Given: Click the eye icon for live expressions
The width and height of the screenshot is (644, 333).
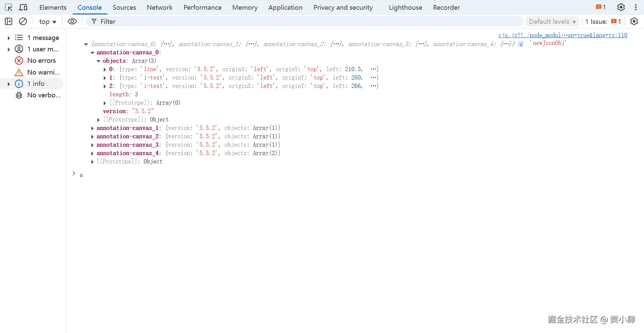Looking at the screenshot, I should click(x=72, y=21).
